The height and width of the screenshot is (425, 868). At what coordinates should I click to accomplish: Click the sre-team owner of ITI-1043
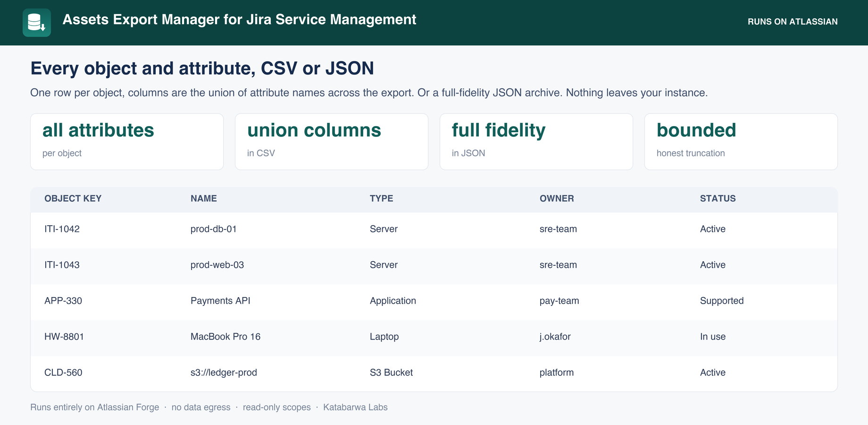coord(559,265)
